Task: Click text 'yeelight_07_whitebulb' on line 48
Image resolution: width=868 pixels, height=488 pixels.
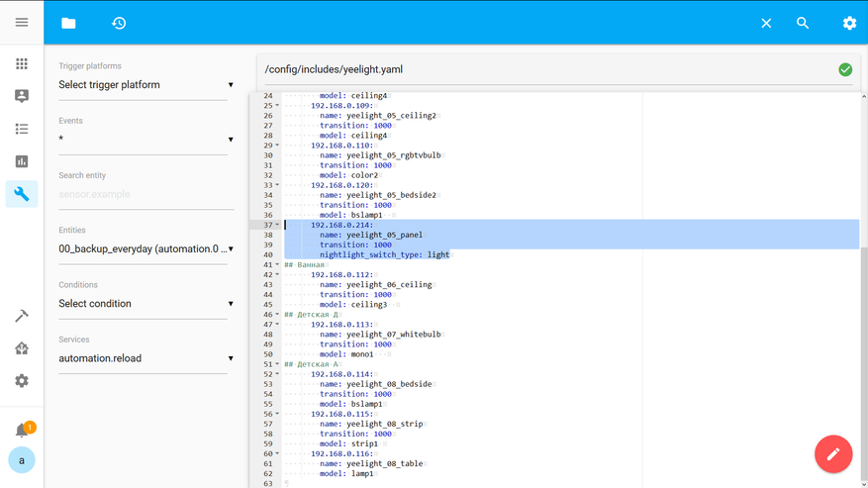Action: (x=394, y=335)
